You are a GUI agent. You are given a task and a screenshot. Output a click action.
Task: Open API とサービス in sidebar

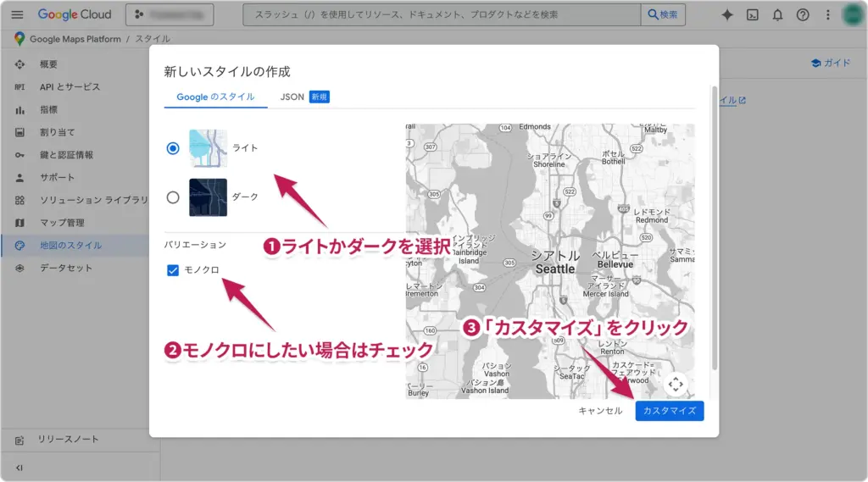70,87
